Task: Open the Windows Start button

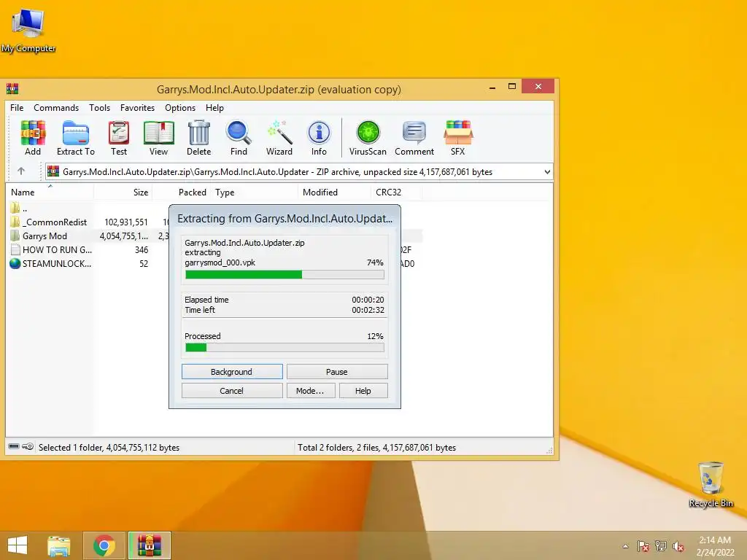Action: click(x=18, y=545)
